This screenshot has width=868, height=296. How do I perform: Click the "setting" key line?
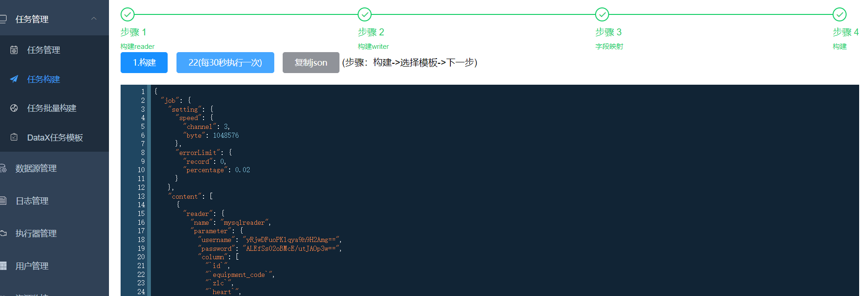190,109
